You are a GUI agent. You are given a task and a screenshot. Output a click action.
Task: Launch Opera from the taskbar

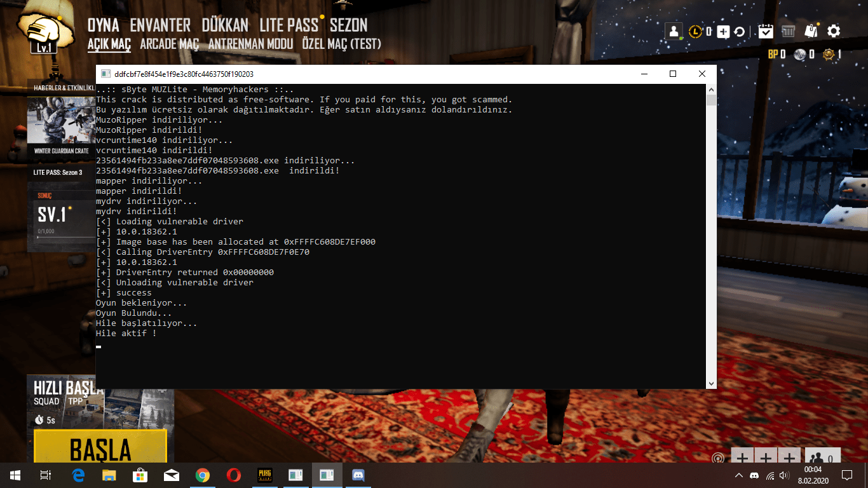coord(233,475)
